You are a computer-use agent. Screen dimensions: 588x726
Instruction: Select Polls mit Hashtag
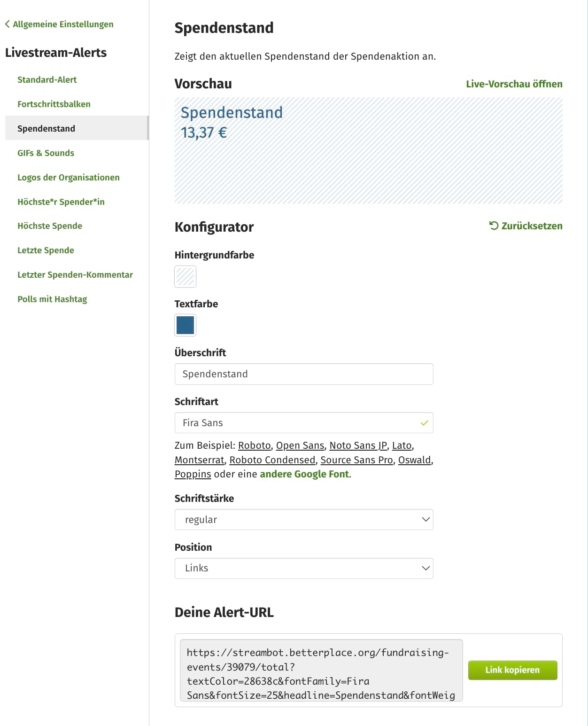pyautogui.click(x=52, y=299)
